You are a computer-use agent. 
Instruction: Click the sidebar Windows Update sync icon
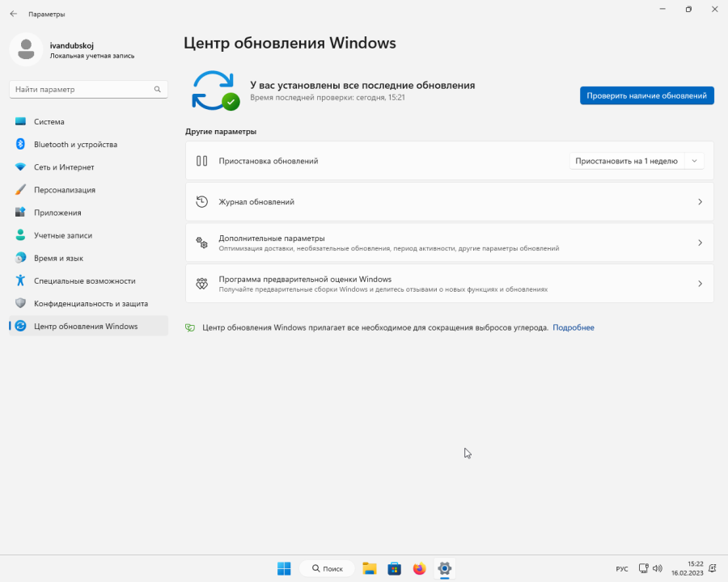tap(20, 326)
